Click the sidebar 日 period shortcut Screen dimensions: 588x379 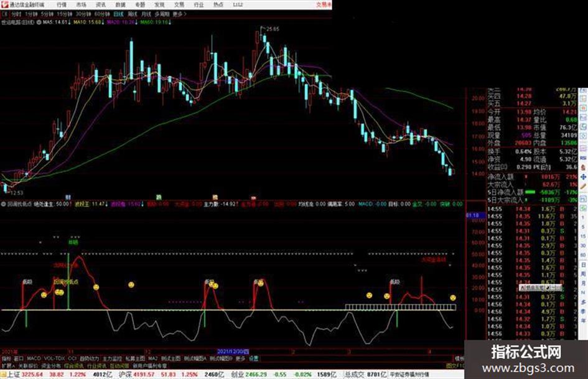[583, 264]
